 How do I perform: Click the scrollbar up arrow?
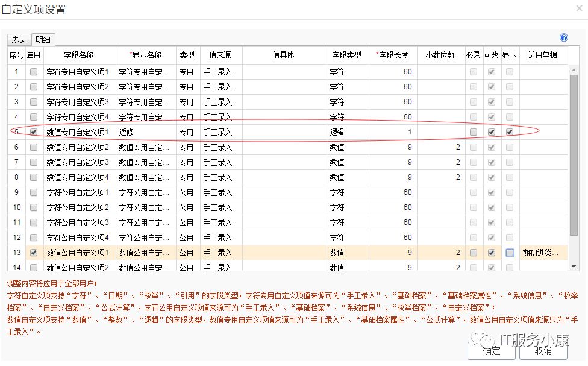pyautogui.click(x=574, y=70)
